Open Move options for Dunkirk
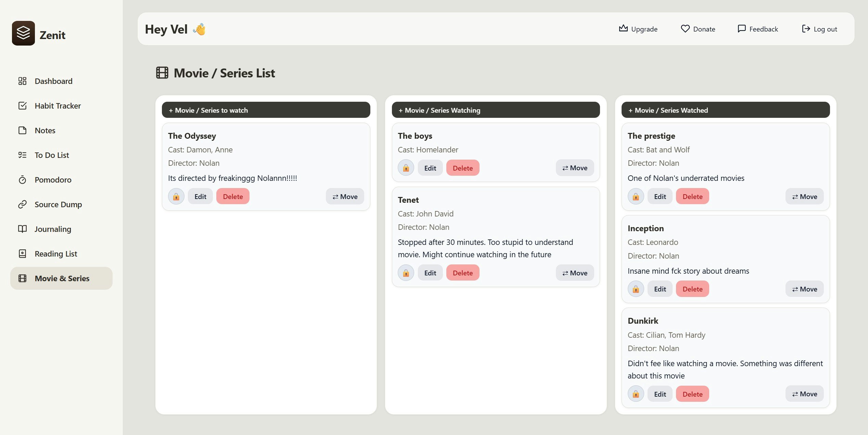The height and width of the screenshot is (435, 868). (x=804, y=394)
